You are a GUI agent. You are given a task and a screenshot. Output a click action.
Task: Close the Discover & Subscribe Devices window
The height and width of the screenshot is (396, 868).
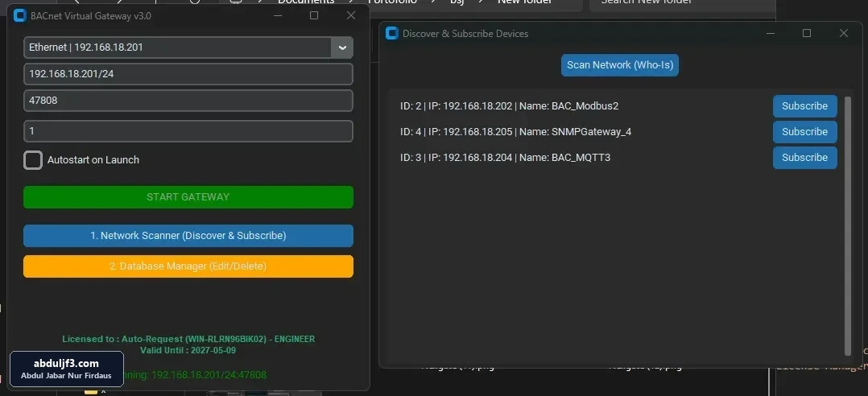coord(844,33)
